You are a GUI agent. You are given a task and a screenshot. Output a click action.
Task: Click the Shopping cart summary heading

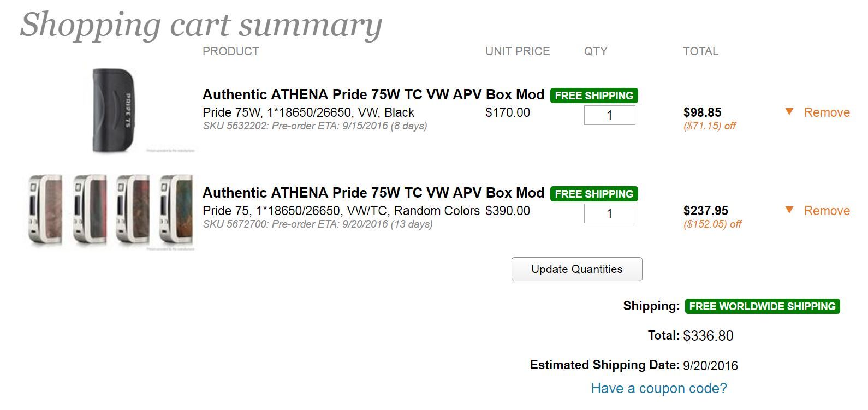201,25
